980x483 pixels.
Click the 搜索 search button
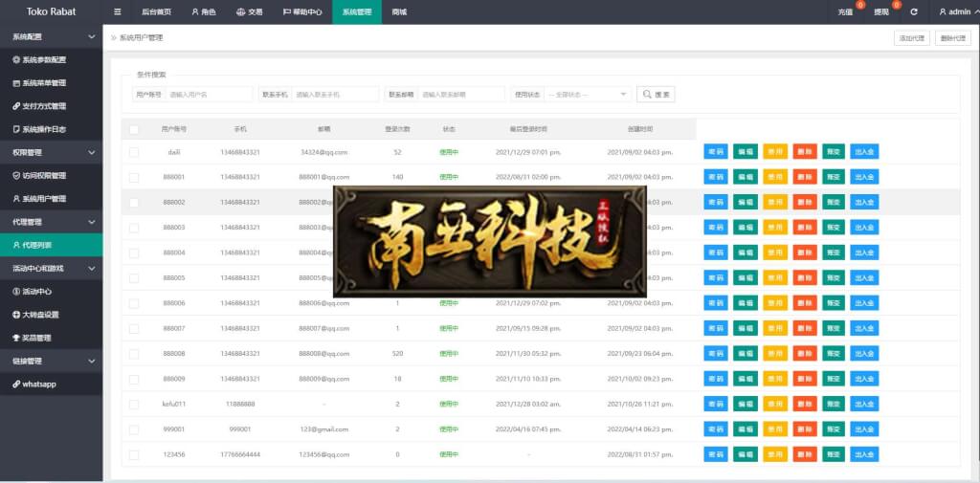point(656,95)
